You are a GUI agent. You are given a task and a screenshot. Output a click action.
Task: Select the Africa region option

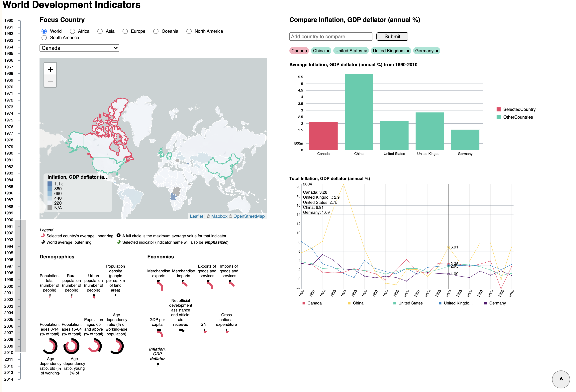tap(72, 31)
